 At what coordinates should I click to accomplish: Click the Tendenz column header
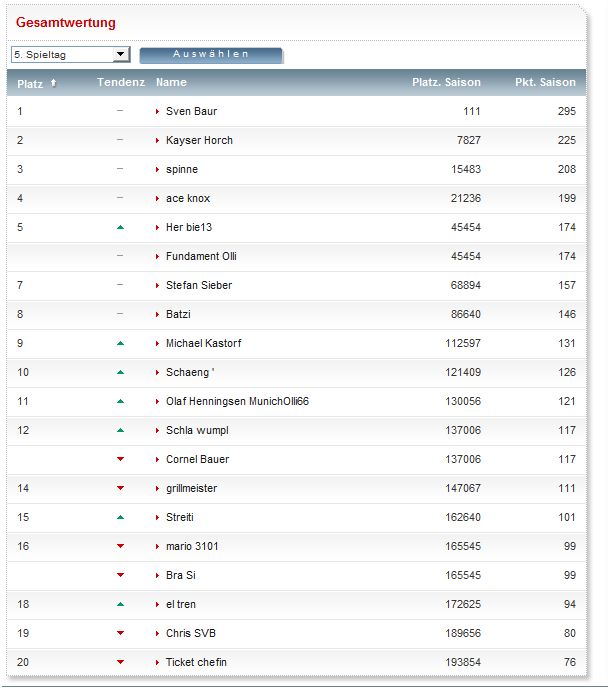pos(121,82)
